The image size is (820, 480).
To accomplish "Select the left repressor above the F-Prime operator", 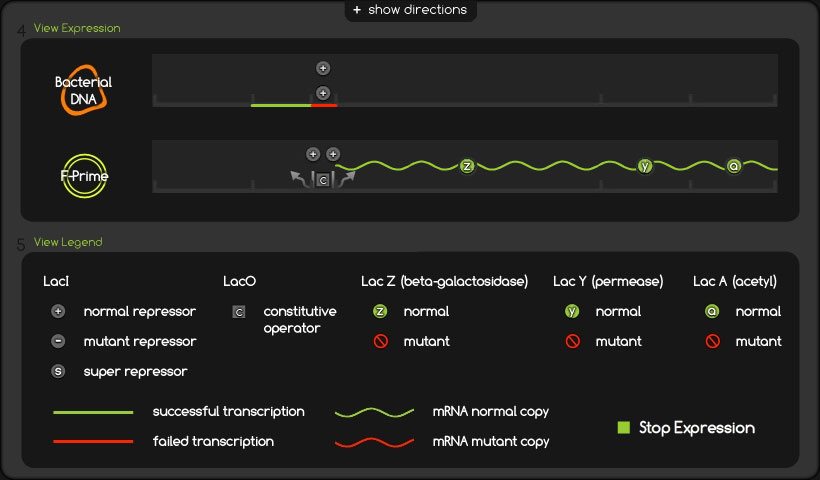I will coord(312,154).
